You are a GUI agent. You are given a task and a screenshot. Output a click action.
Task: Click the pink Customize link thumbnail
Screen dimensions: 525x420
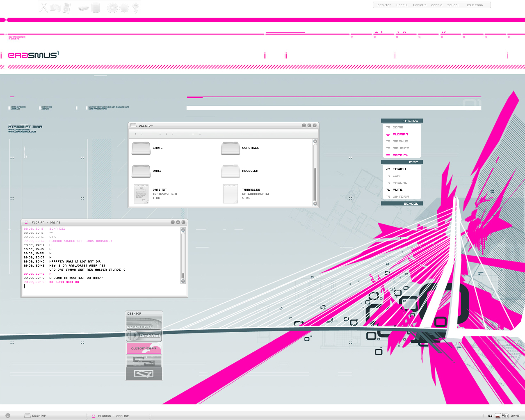144,348
